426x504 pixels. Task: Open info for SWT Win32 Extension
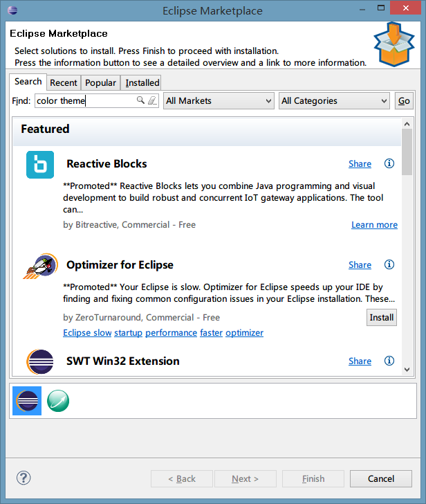pyautogui.click(x=389, y=361)
